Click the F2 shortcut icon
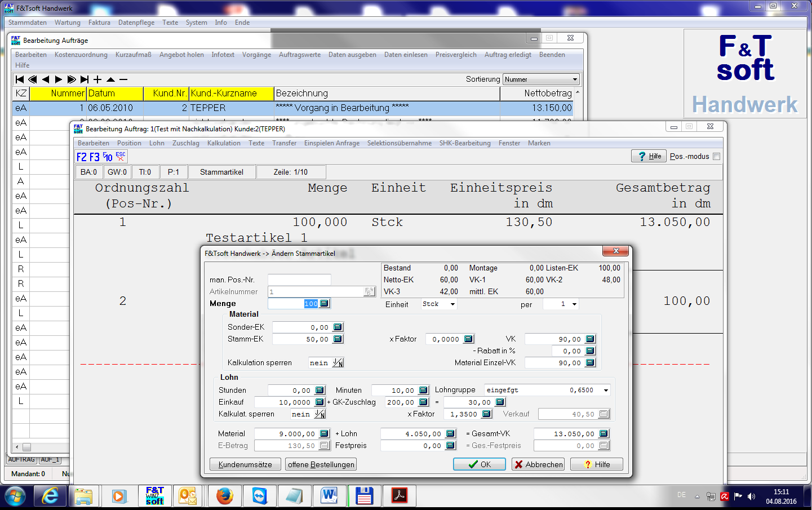Image resolution: width=812 pixels, height=510 pixels. tap(82, 157)
